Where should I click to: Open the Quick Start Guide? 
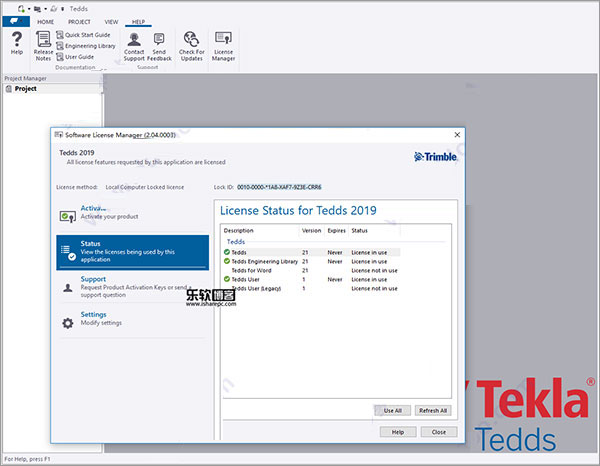tap(83, 35)
